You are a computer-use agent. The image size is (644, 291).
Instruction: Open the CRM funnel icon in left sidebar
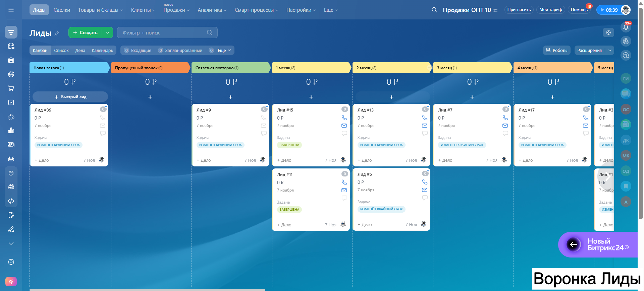[x=11, y=32]
